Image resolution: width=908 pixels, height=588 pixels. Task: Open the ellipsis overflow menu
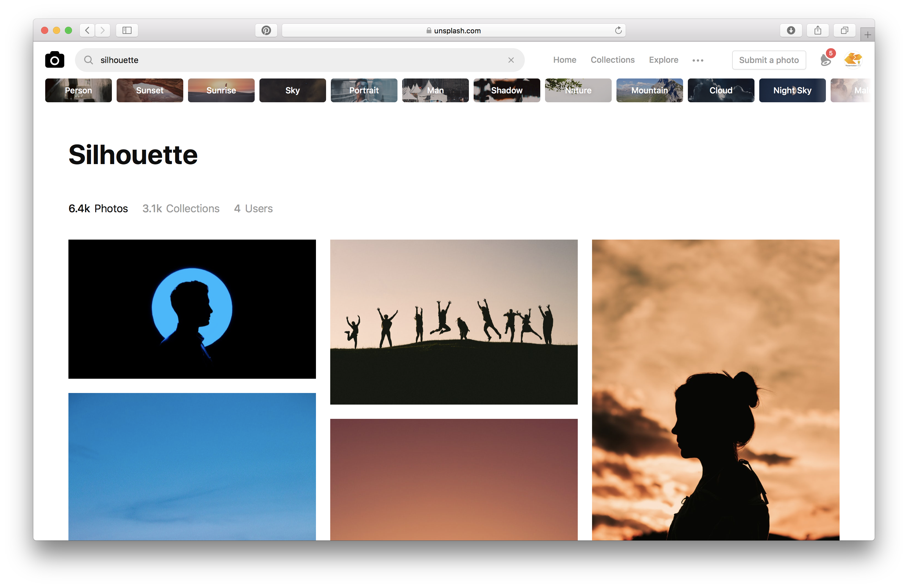pos(698,60)
